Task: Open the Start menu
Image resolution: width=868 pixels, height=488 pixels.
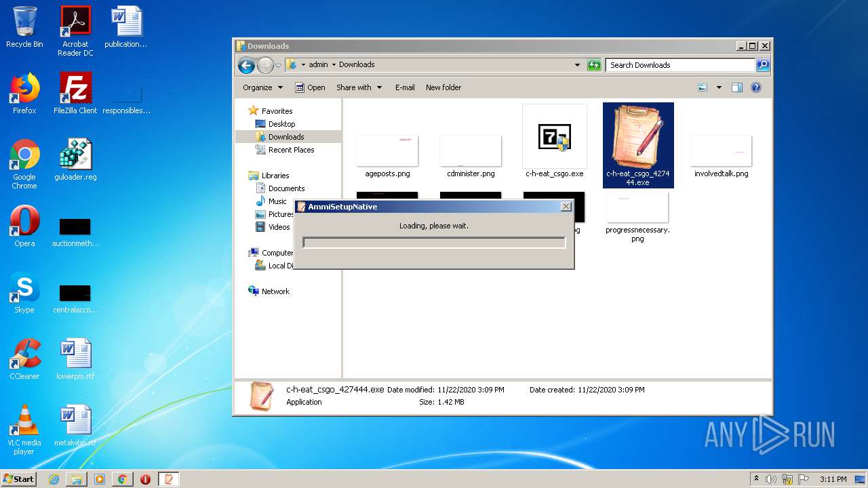Action: tap(18, 479)
